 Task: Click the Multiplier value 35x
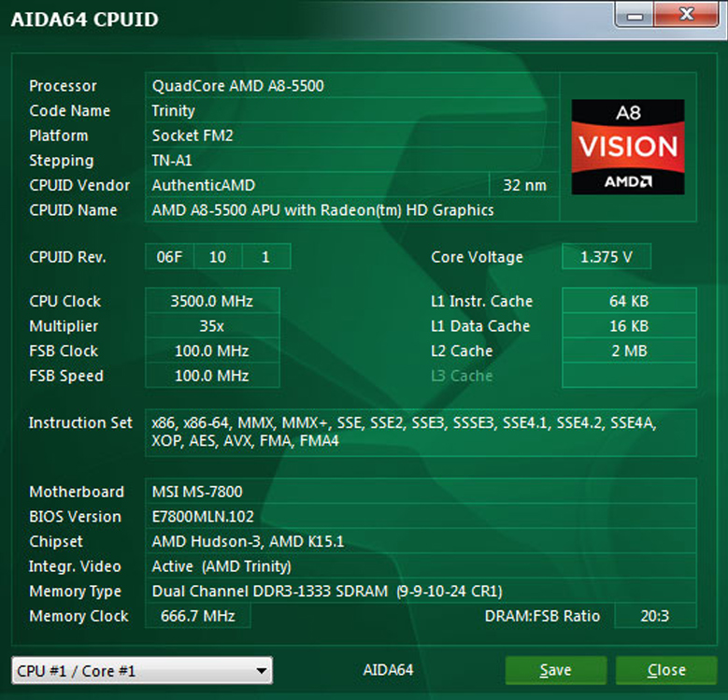211,326
